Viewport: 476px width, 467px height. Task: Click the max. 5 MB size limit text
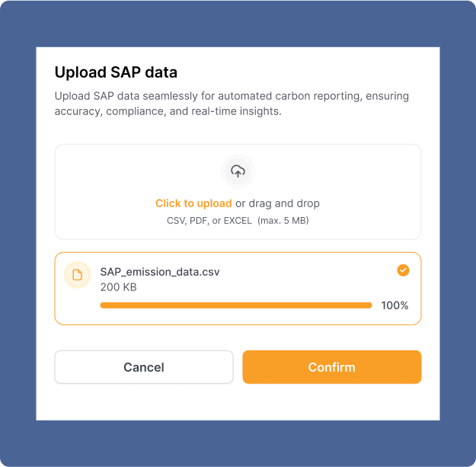point(283,221)
